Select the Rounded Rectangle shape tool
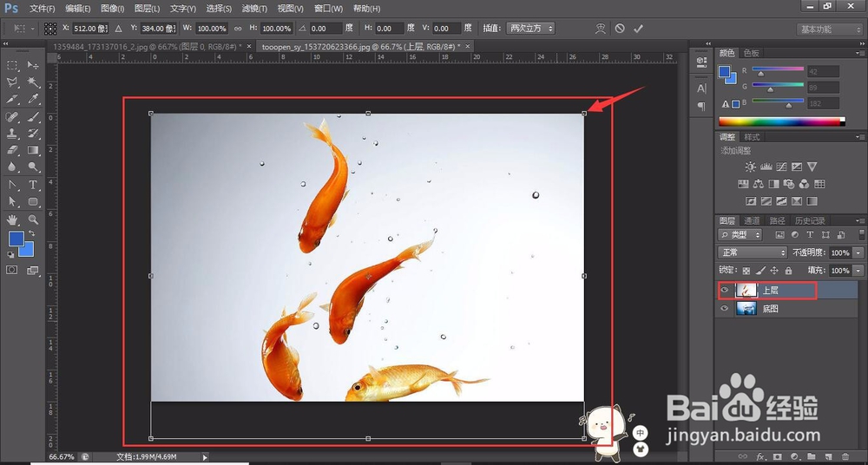Screen dimensions: 868x465 pos(33,201)
